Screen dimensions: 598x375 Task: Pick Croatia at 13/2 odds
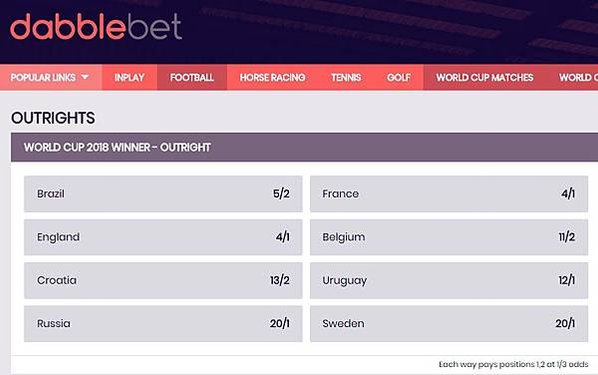point(163,280)
